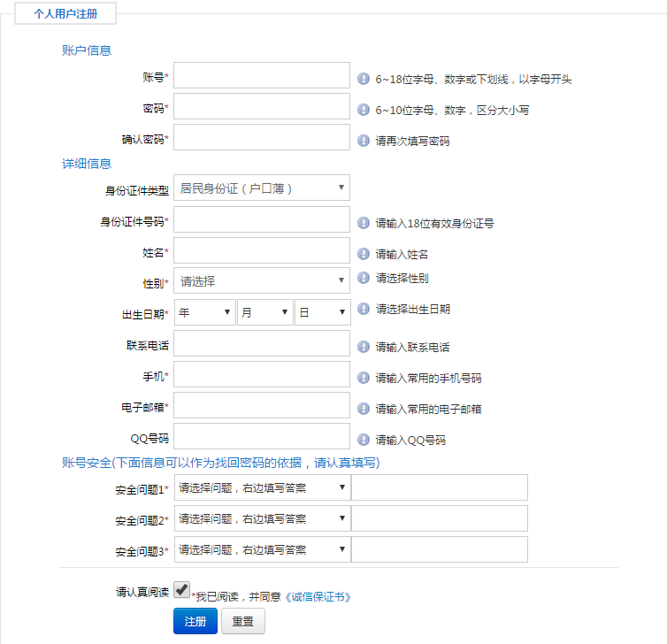Click info icon next to 请再次填写密码
Screen dimensions: 667x644
tap(363, 140)
